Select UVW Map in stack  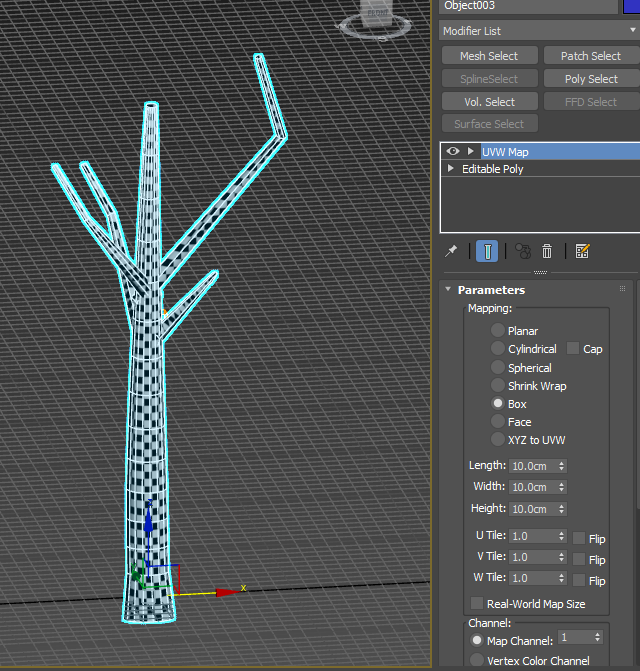560,151
